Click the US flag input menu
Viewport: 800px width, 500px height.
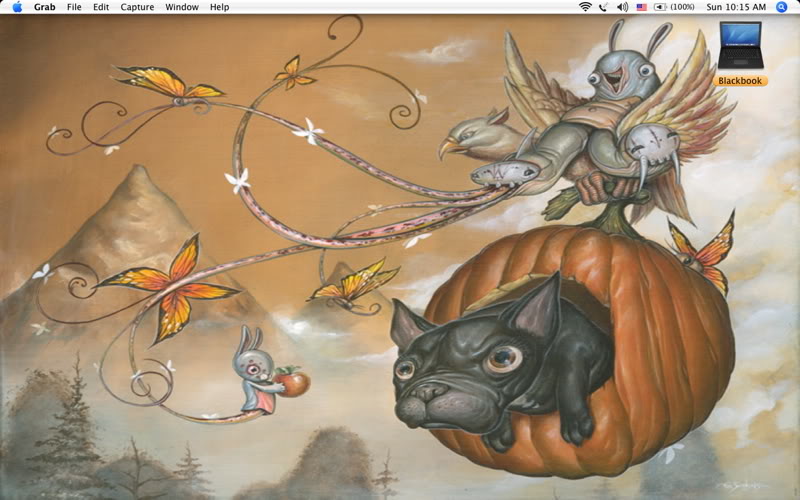point(641,7)
